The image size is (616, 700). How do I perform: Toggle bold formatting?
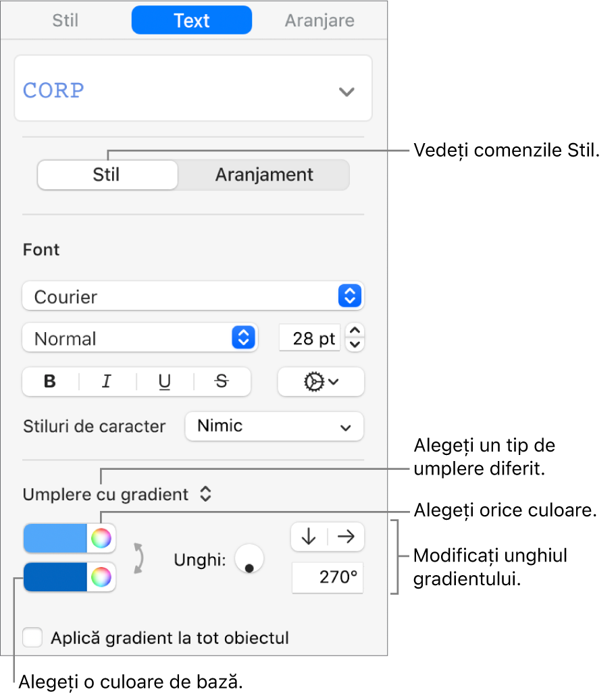click(x=50, y=381)
